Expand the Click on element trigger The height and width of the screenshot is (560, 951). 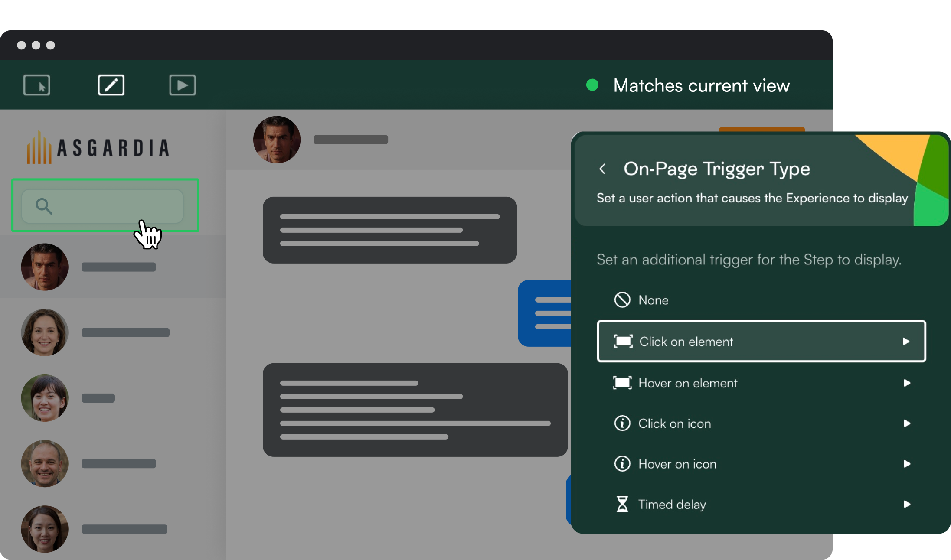coord(905,342)
